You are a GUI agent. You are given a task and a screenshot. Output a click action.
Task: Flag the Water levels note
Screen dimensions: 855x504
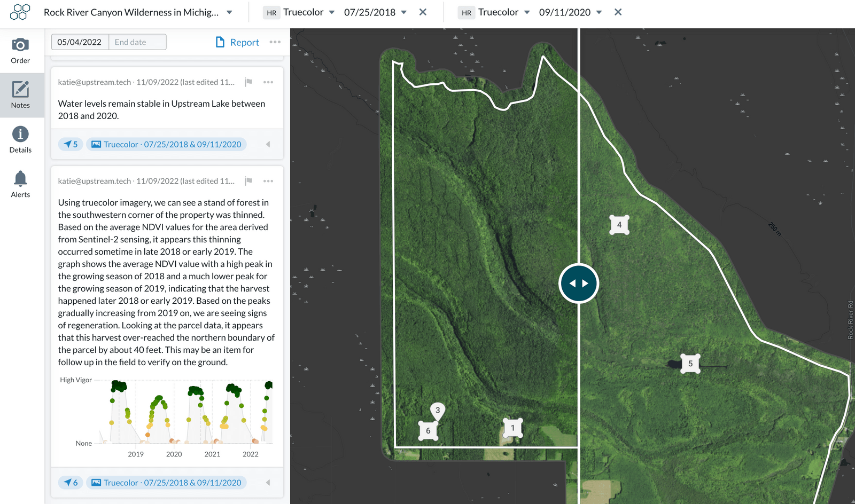point(248,82)
